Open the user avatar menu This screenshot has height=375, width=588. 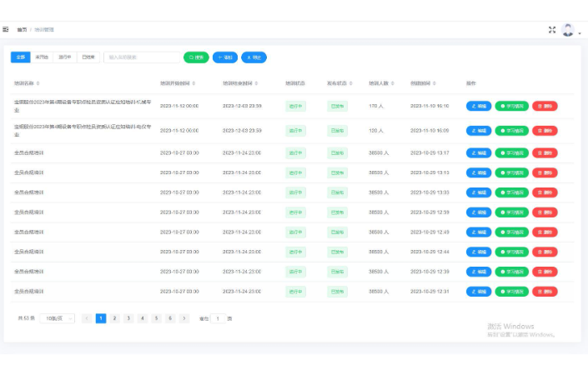[x=569, y=29]
